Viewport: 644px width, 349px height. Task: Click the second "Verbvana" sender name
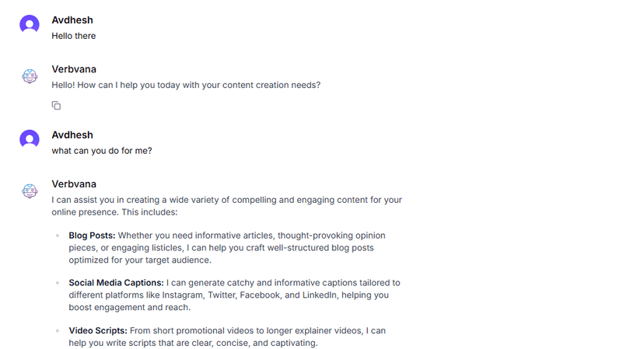click(74, 184)
